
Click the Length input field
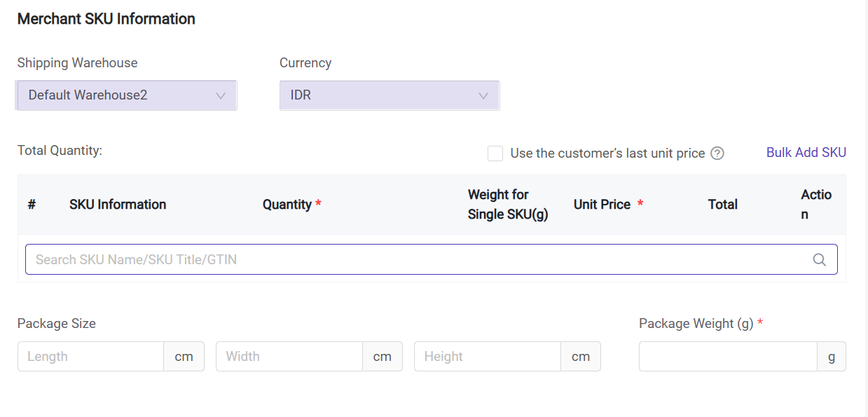click(91, 356)
